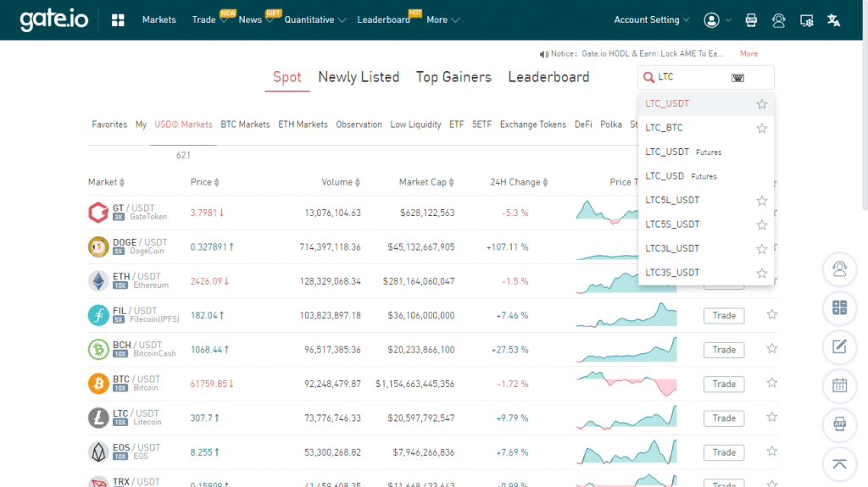Open the floating app download icon

pos(840,424)
